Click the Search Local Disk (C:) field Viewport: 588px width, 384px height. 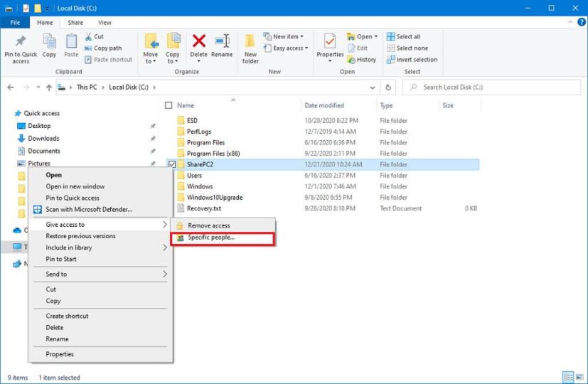[x=491, y=87]
